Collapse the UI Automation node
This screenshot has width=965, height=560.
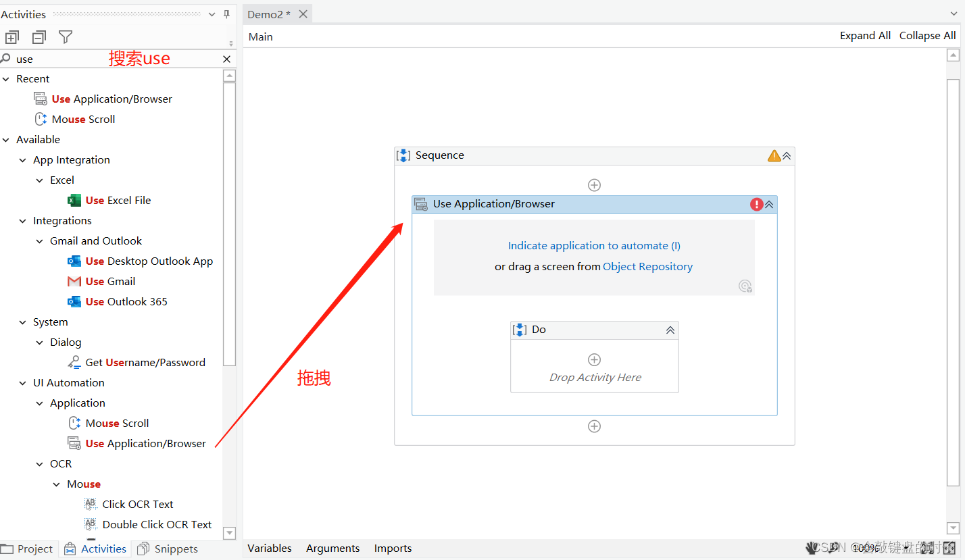(x=23, y=383)
